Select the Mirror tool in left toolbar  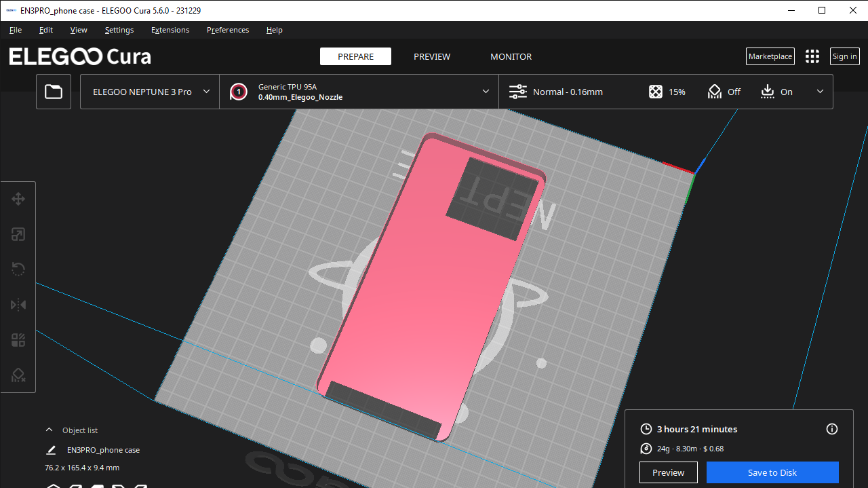pyautogui.click(x=18, y=305)
